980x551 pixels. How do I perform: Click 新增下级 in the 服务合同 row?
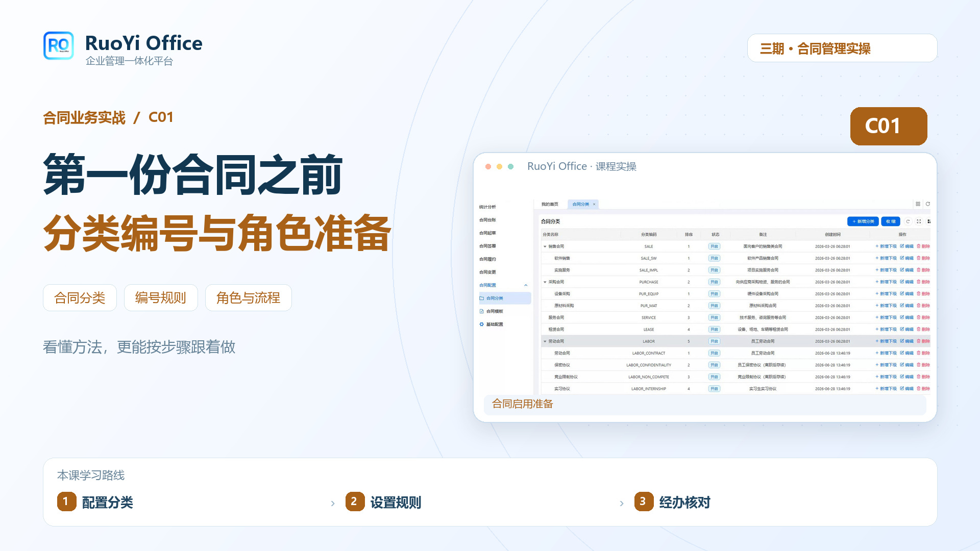click(x=886, y=317)
